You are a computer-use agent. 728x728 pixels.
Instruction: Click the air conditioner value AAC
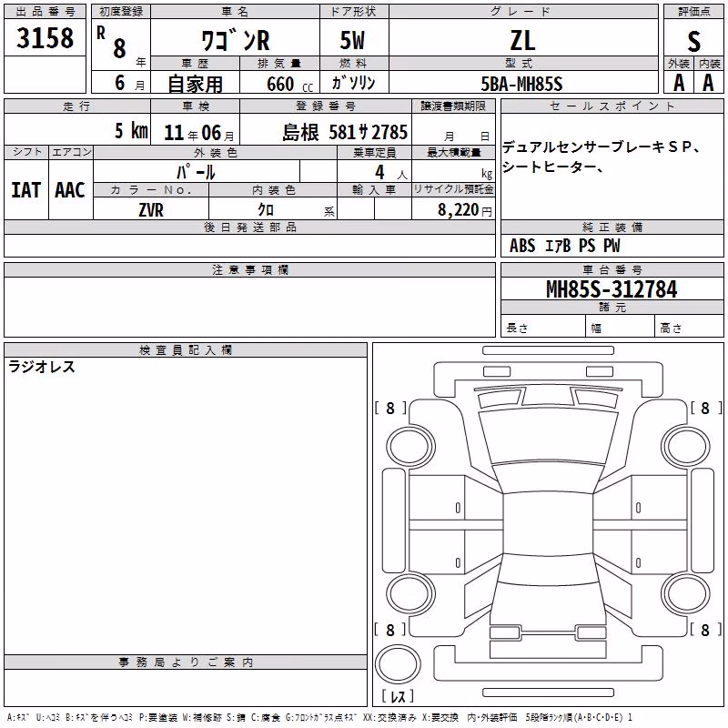pos(70,190)
